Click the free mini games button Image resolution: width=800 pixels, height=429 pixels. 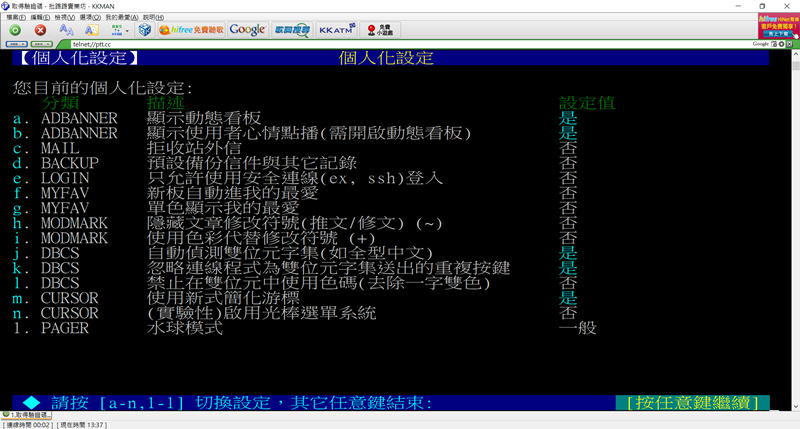point(381,30)
